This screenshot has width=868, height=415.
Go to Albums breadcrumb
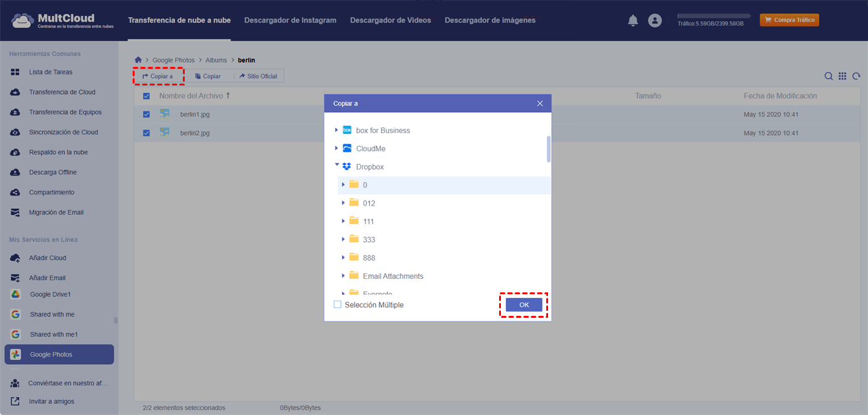[x=216, y=60]
